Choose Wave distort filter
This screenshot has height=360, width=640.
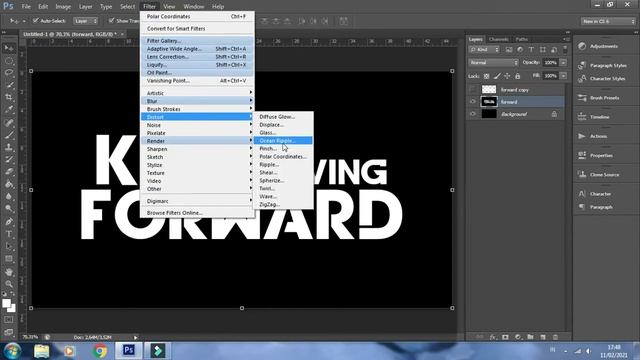pyautogui.click(x=283, y=196)
